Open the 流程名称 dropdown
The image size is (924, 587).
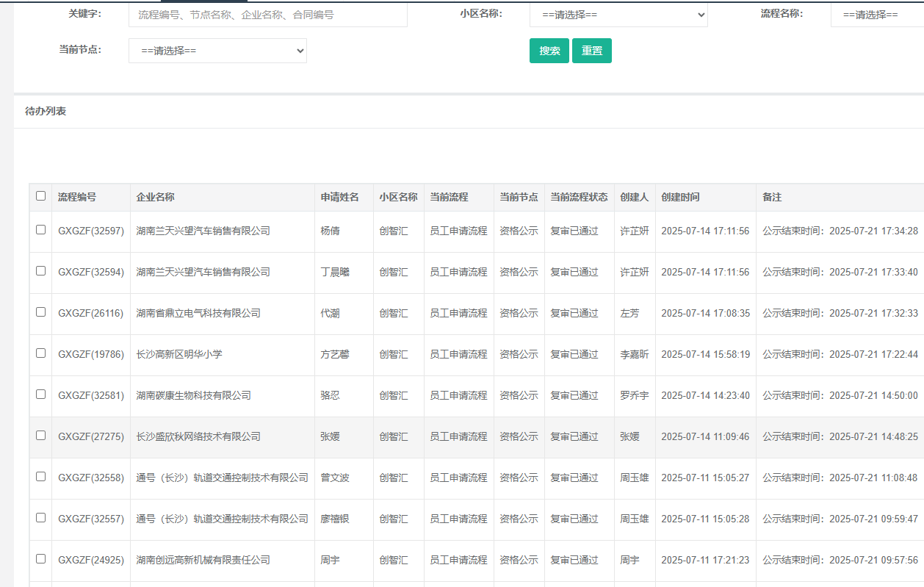click(x=876, y=15)
